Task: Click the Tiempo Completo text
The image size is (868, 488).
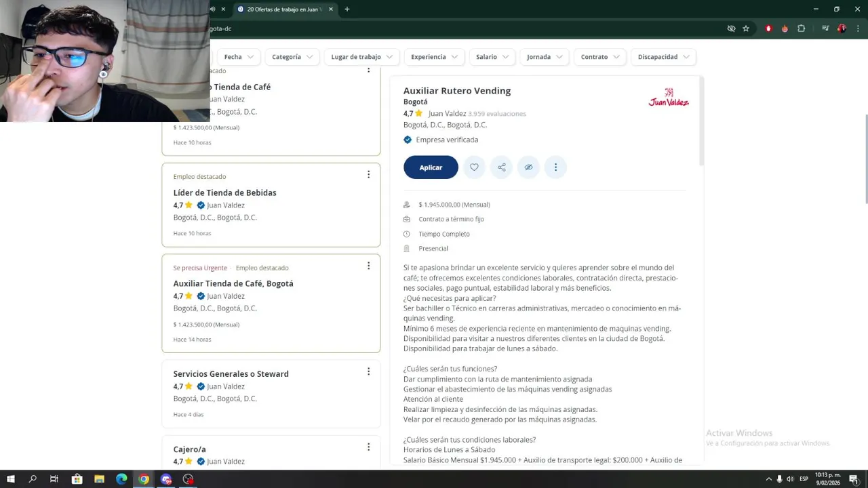Action: pyautogui.click(x=444, y=234)
